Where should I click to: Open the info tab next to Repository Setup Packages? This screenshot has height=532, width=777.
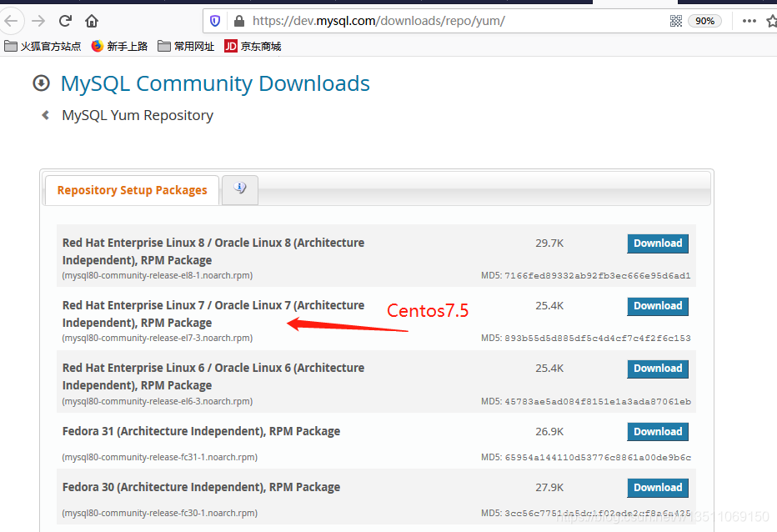pyautogui.click(x=239, y=190)
